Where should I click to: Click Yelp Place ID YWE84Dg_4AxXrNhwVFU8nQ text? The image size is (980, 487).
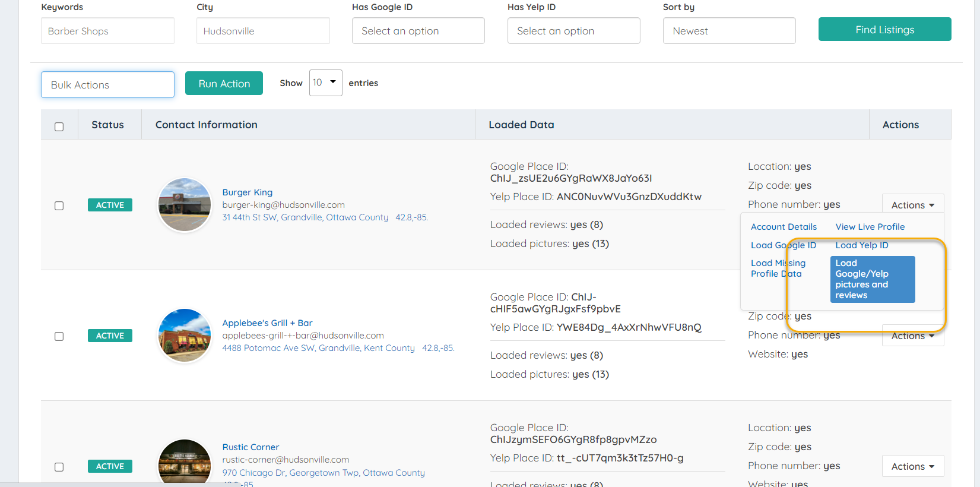pos(596,327)
